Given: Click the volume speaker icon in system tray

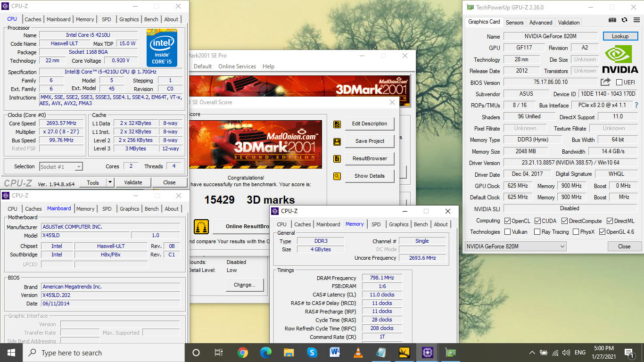Looking at the screenshot, I should pyautogui.click(x=566, y=352).
